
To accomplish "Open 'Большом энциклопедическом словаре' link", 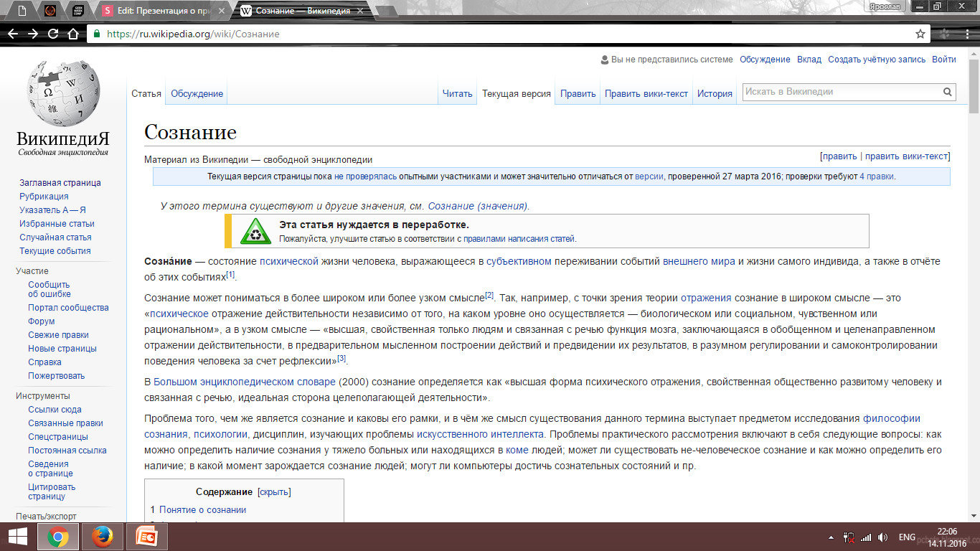I will click(x=245, y=381).
